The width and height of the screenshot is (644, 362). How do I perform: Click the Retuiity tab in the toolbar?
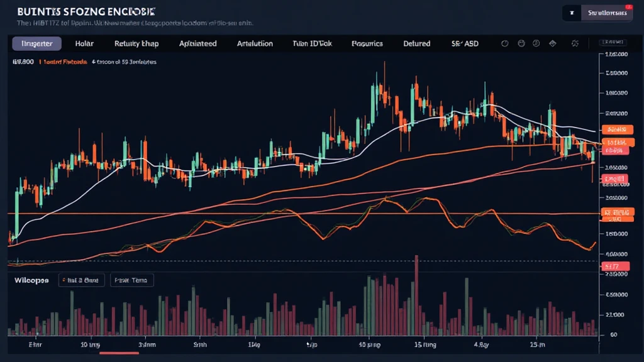tap(136, 43)
